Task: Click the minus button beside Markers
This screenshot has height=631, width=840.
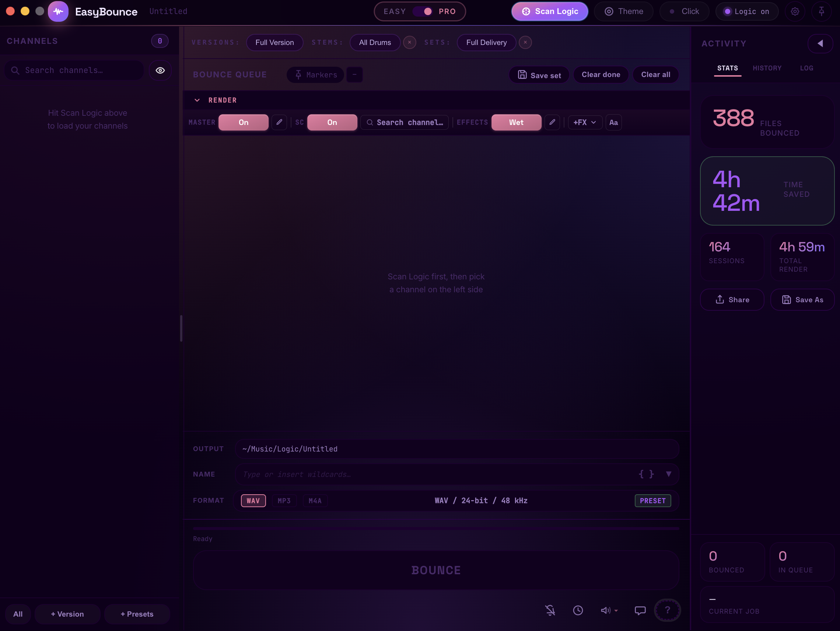Action: click(x=354, y=74)
